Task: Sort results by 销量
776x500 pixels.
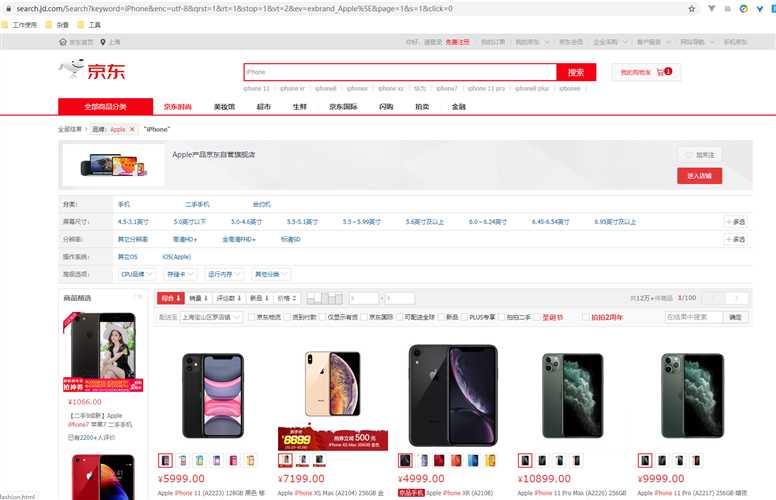Action: point(198,298)
